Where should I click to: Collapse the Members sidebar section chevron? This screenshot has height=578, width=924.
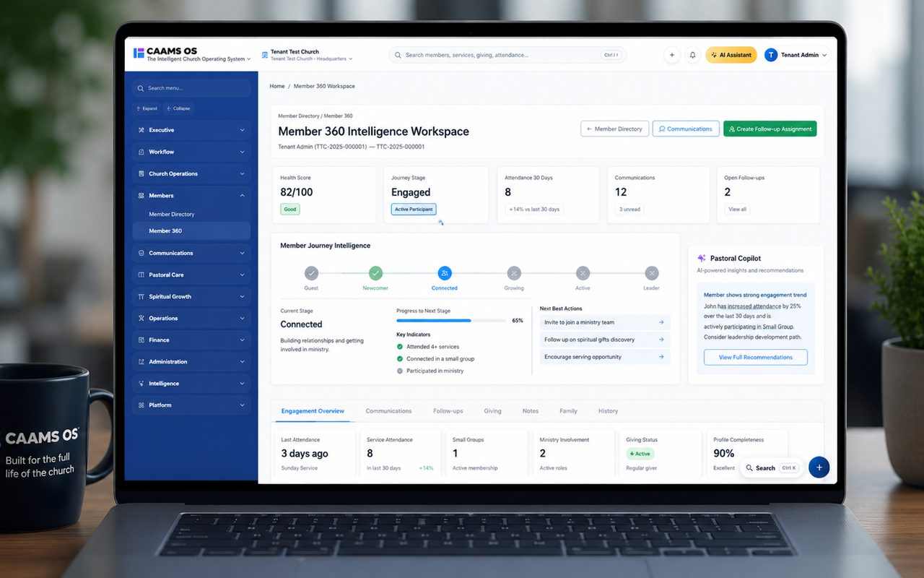click(x=242, y=196)
